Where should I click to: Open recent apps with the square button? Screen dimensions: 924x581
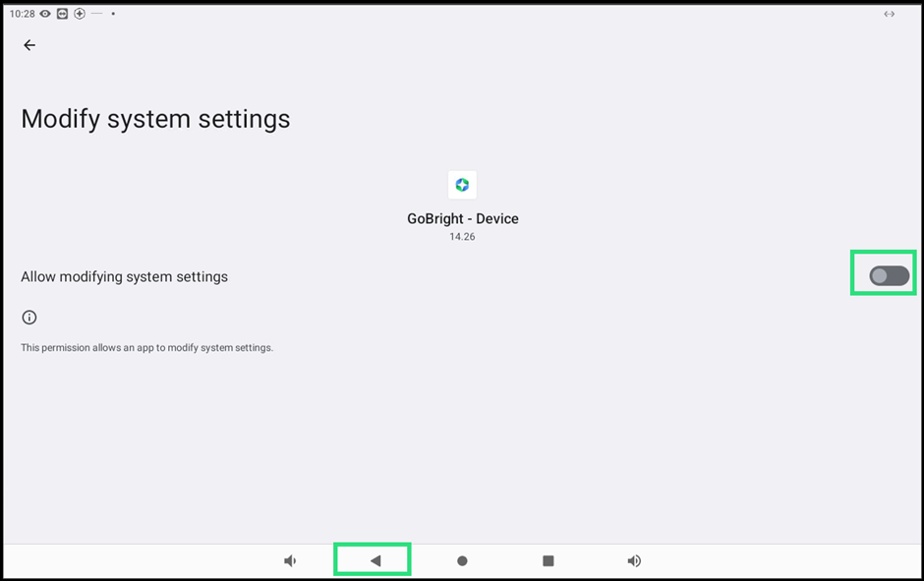549,561
